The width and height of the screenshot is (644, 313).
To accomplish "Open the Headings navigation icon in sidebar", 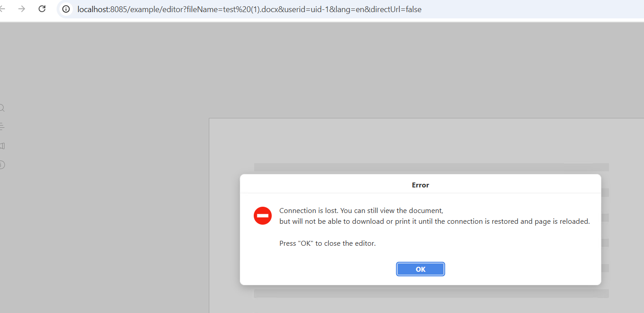I will click(2, 126).
